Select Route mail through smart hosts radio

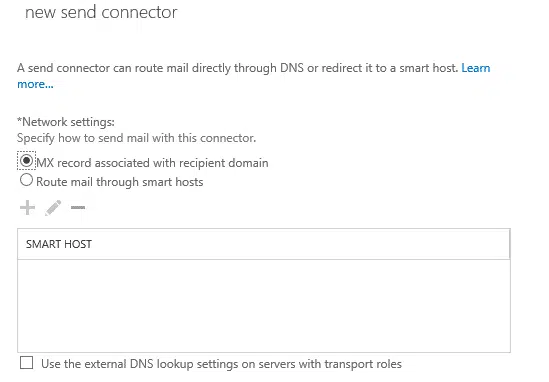26,180
